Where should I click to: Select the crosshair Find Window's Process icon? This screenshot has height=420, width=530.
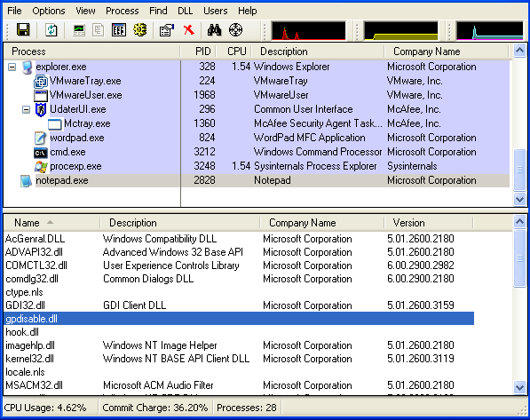pos(235,30)
